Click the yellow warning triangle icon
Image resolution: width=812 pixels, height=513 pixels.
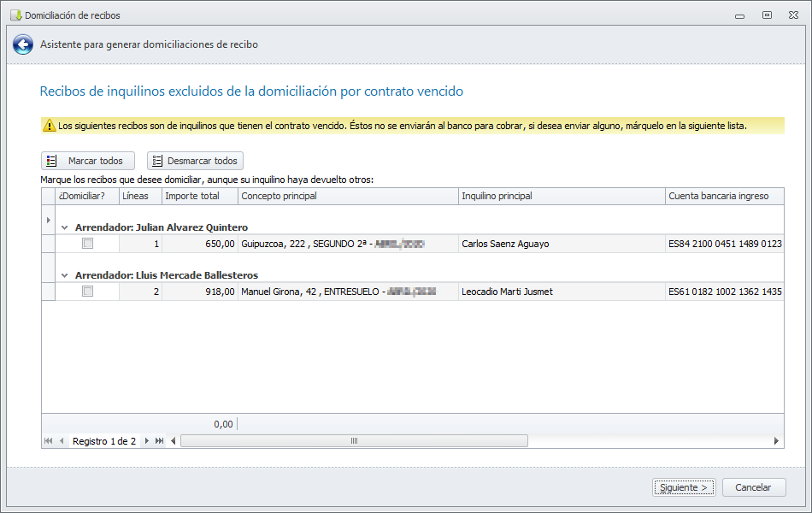pos(50,126)
